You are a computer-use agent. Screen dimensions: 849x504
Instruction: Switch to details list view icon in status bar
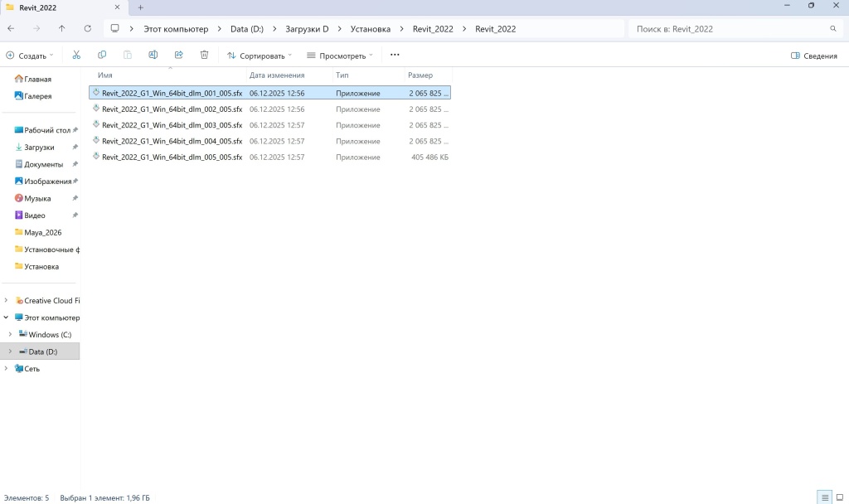point(825,497)
